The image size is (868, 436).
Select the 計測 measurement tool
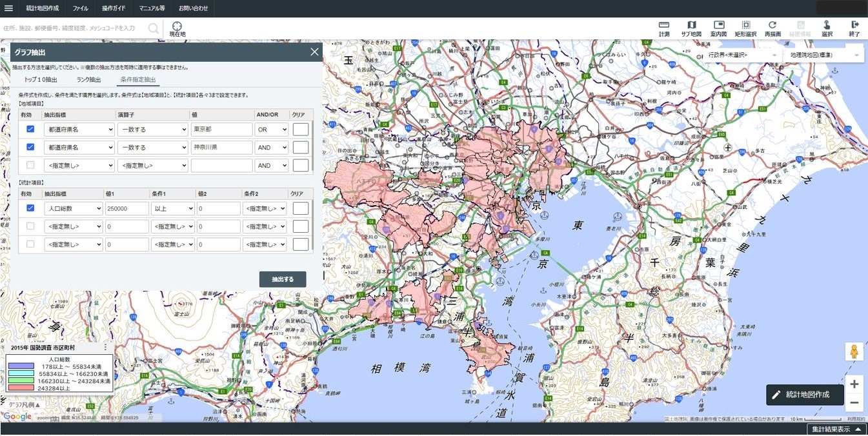(664, 28)
